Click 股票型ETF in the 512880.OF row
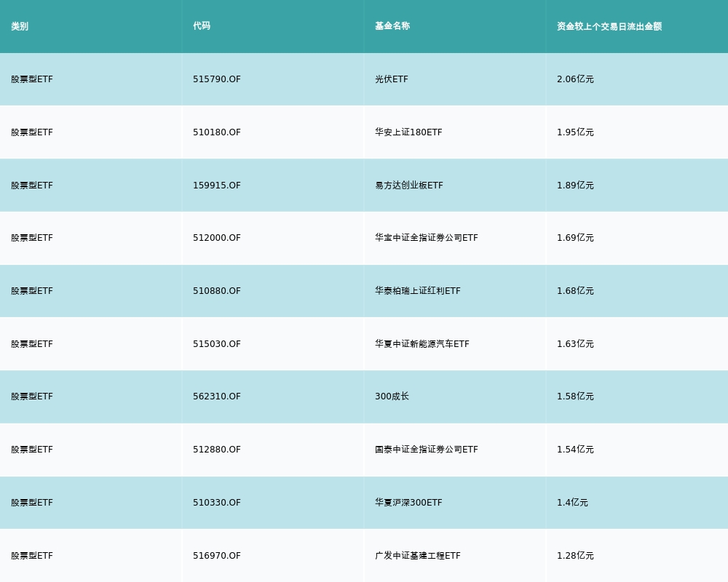Viewport: 728px width, 582px height. [x=32, y=450]
